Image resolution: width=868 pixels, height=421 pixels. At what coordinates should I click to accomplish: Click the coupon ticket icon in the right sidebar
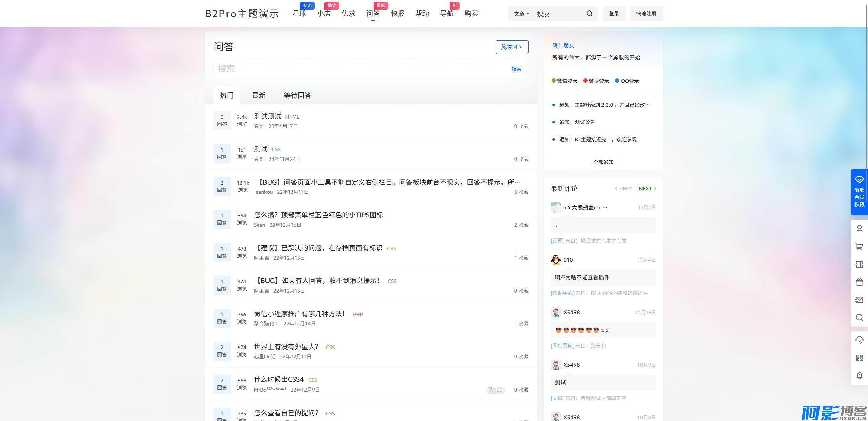[x=859, y=264]
